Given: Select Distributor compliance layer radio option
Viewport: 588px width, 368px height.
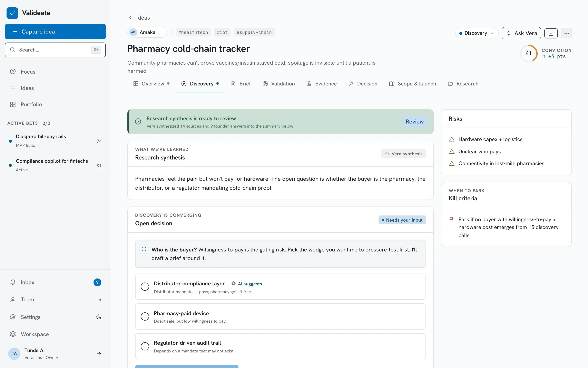Looking at the screenshot, I should point(145,286).
